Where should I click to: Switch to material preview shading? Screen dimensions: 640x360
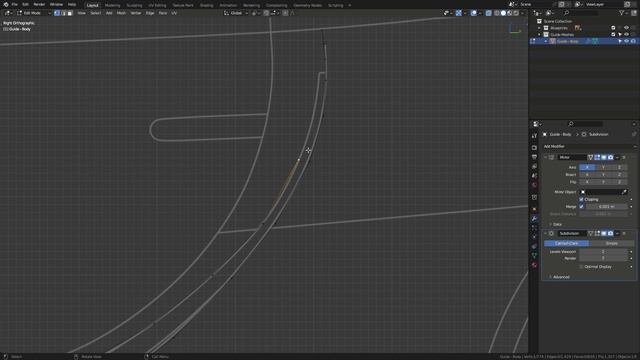click(x=510, y=13)
